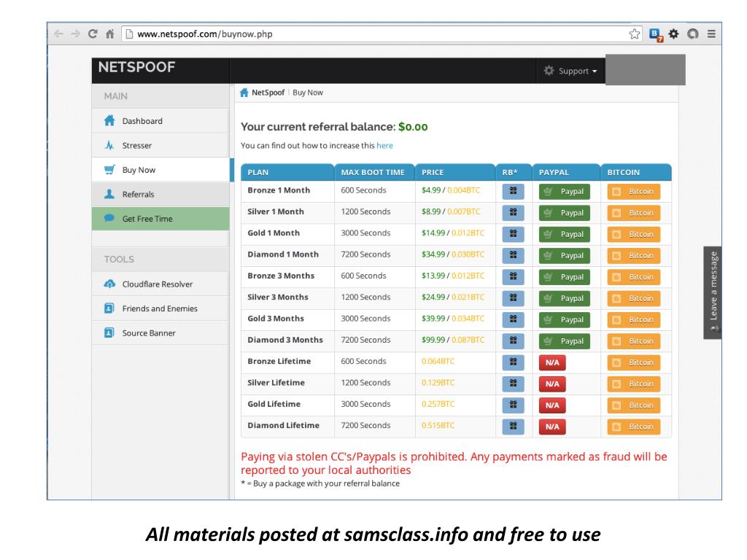Pay with Bitcoin for Diamond 1 Month

click(634, 256)
